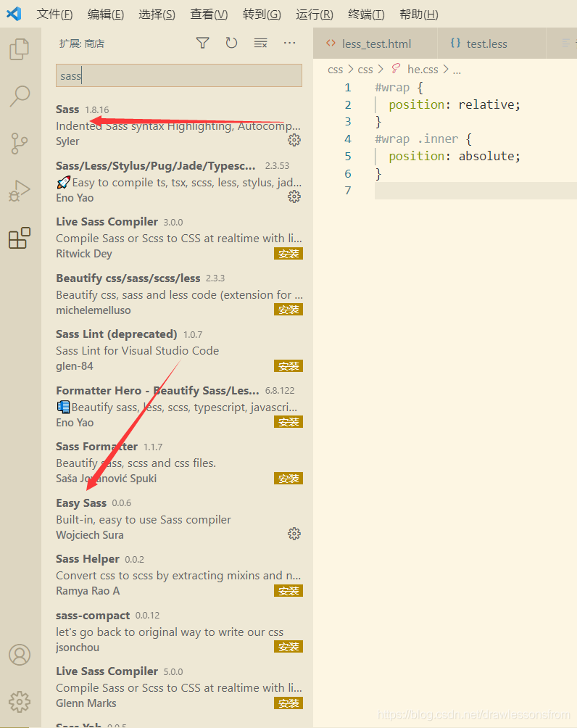Switch to the test.less tab
This screenshot has width=577, height=728.
(x=492, y=44)
